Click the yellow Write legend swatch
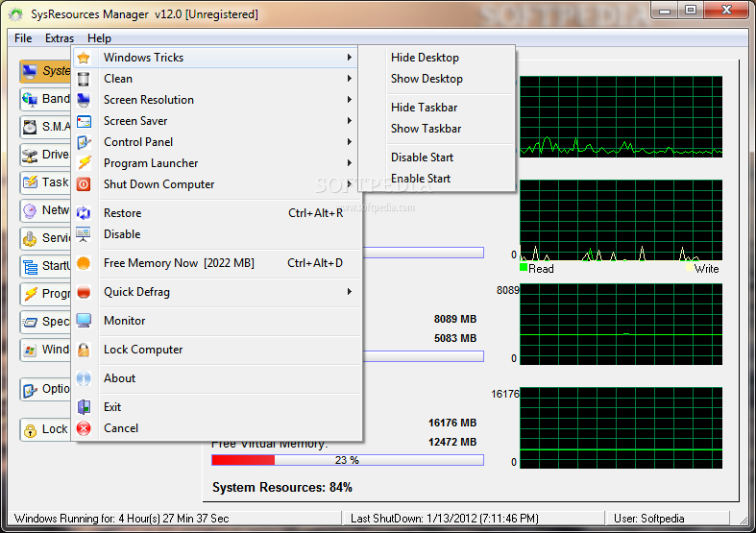 690,268
